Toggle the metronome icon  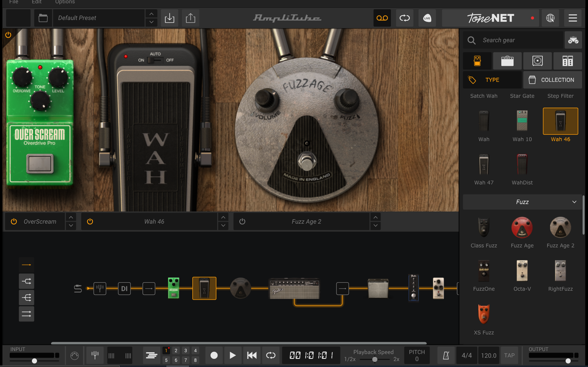coord(446,356)
